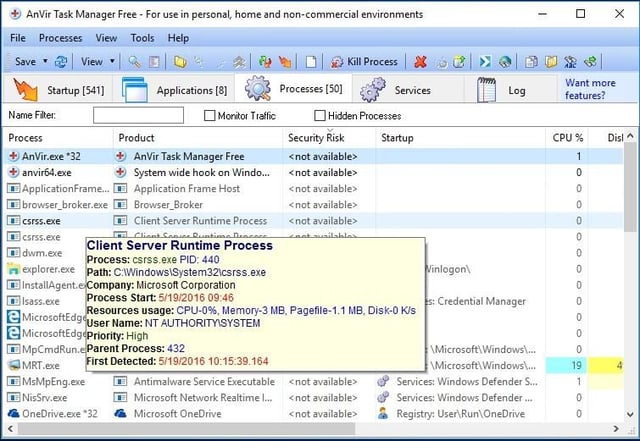Click the green arrows icon ending the toolbar
This screenshot has width=640, height=441.
coord(590,62)
